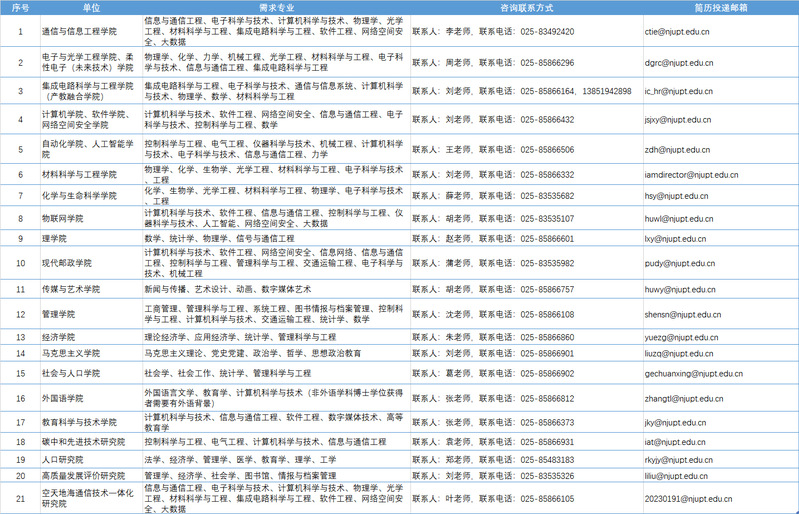Select the 管理学院 unit cell
Image resolution: width=799 pixels, height=514 pixels.
59,314
